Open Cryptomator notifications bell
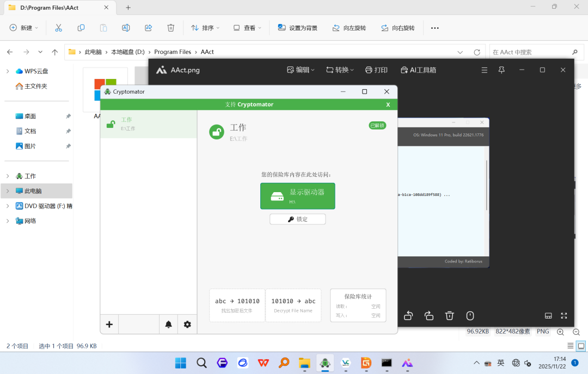 [168, 324]
